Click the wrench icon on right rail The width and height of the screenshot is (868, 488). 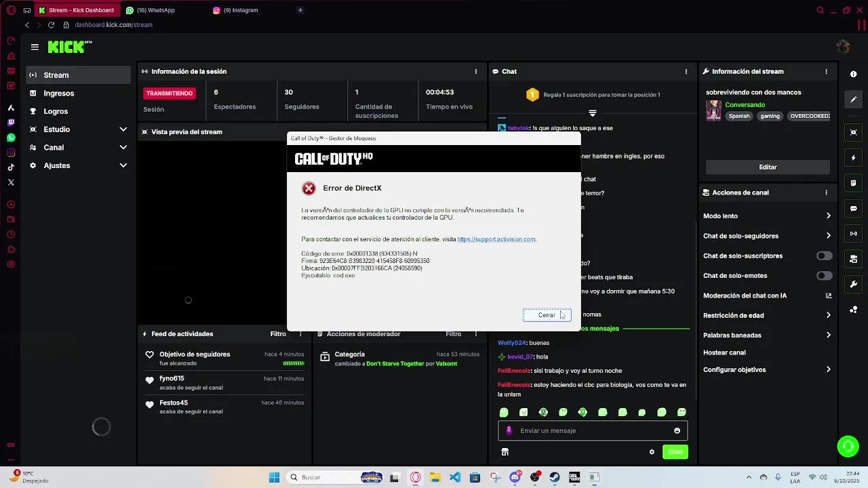coord(854,285)
